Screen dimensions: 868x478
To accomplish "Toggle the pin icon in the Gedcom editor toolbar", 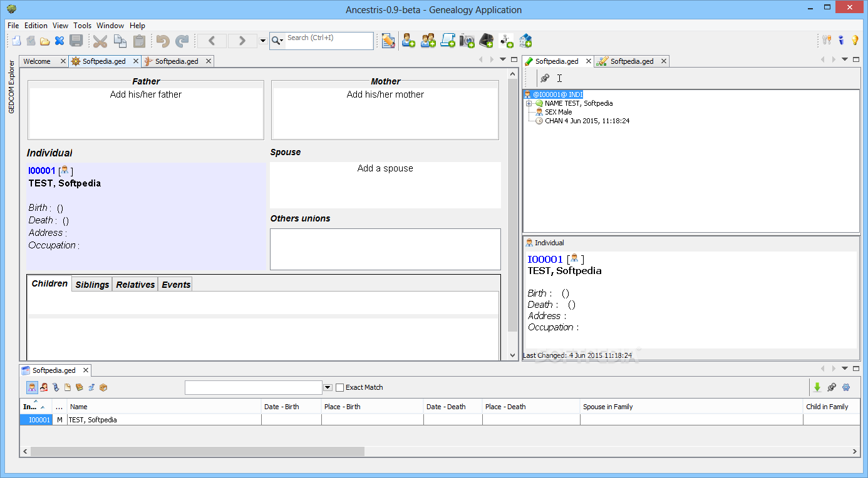I will coord(545,78).
